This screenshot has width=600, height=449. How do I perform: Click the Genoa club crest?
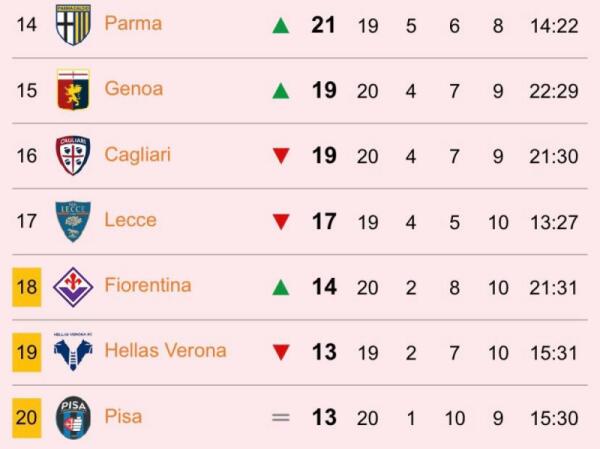coord(73,89)
